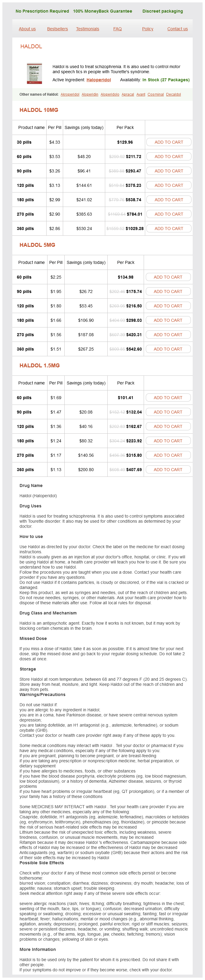Viewport: 205px width, 980px height.
Task: Add Haldol 5mg 270 pills to cart
Action: pyautogui.click(x=168, y=335)
